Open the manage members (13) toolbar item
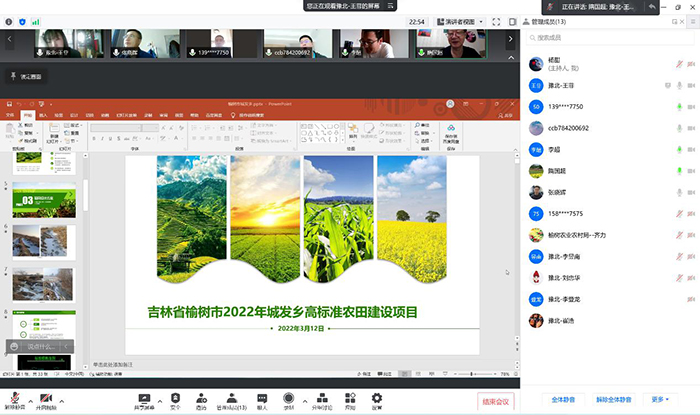The image size is (700, 415). pyautogui.click(x=231, y=399)
